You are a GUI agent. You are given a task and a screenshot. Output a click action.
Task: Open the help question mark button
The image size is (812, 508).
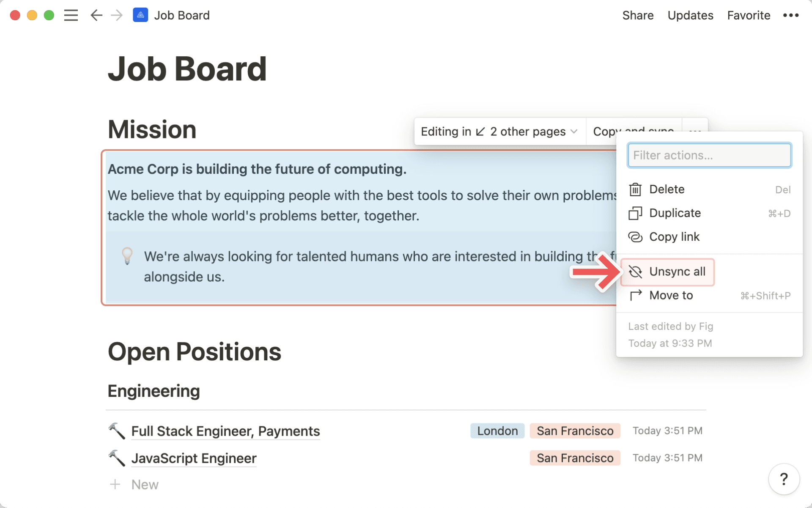click(784, 479)
